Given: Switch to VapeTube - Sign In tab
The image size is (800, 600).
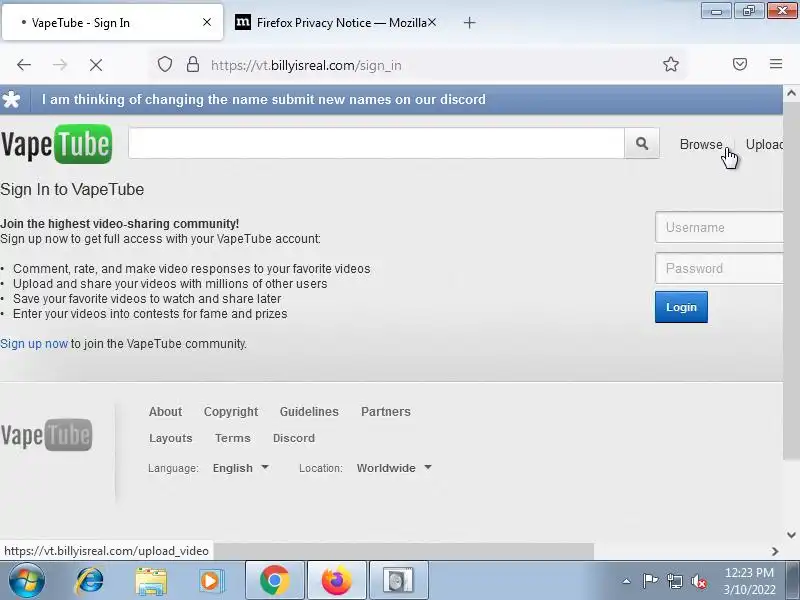Looking at the screenshot, I should (x=112, y=22).
